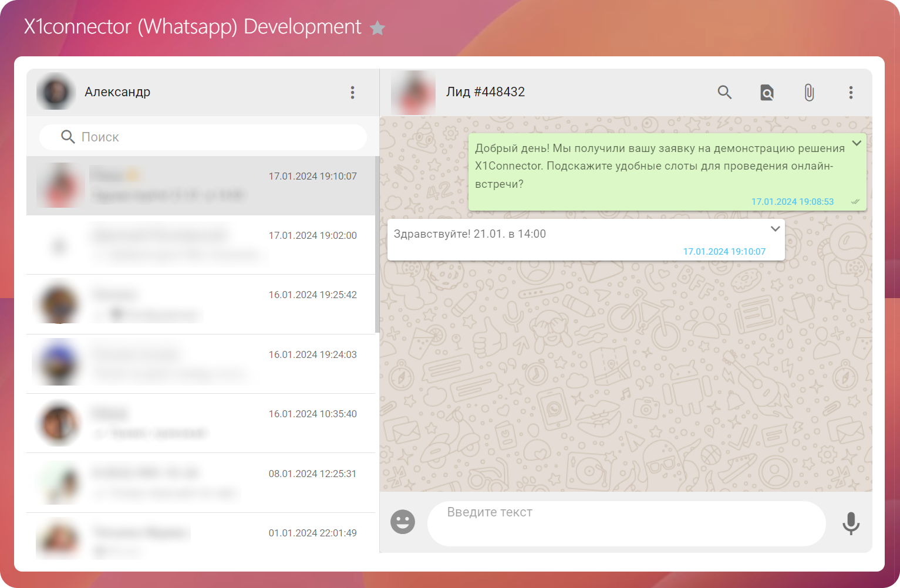Search messages in Лид #448432 chat
The height and width of the screenshot is (588, 900).
724,92
